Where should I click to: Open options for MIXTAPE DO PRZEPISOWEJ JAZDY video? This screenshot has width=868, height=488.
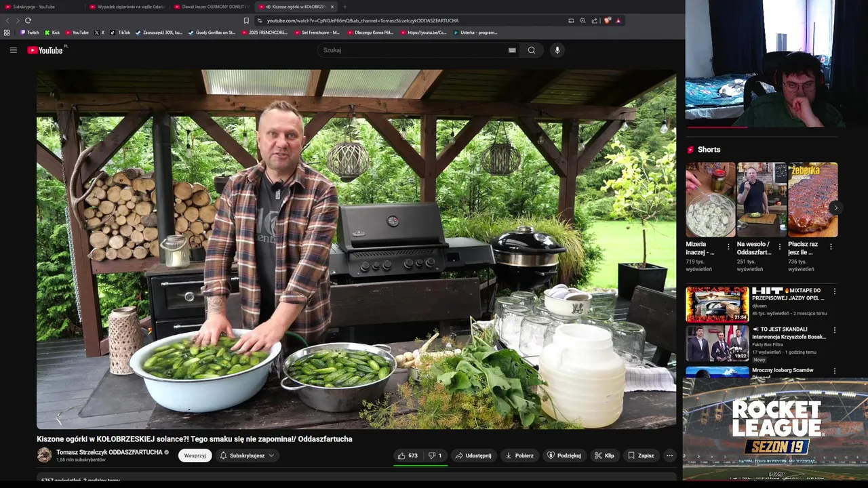coord(835,291)
